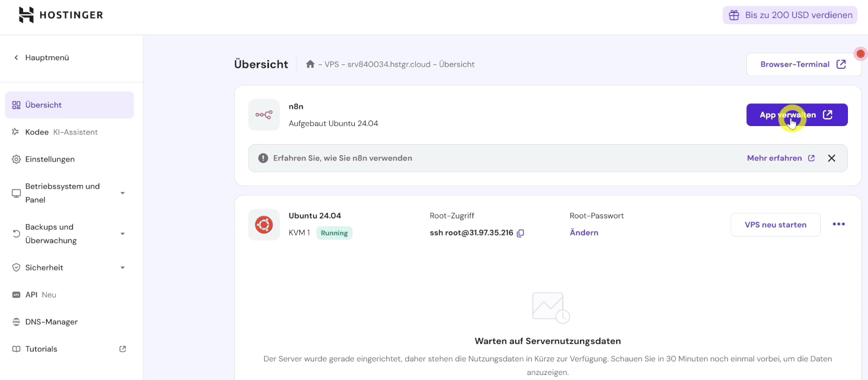Click the DNS-Manager globe icon
This screenshot has height=380, width=868.
(16, 322)
